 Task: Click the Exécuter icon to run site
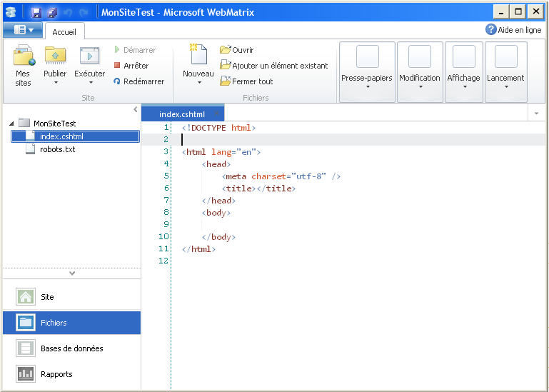tap(89, 56)
